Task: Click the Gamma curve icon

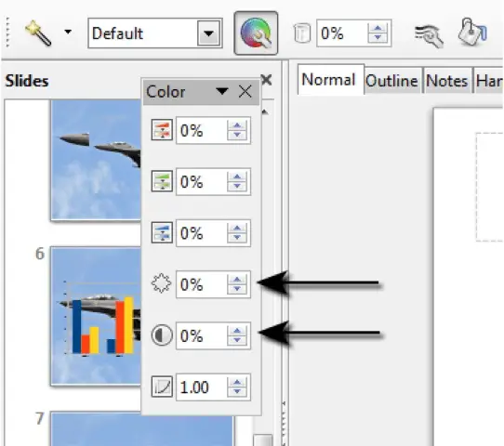Action: tap(162, 387)
